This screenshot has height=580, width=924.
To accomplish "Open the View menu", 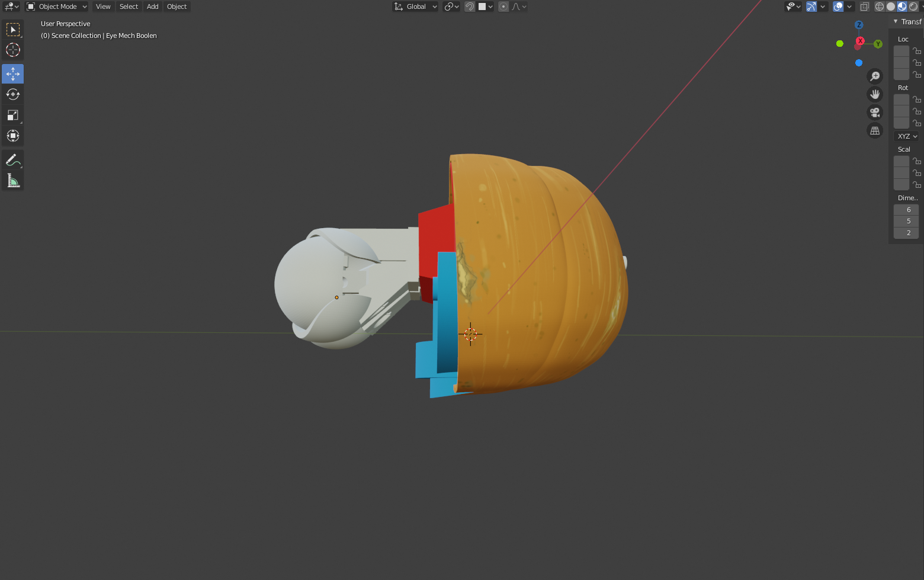I will [103, 7].
